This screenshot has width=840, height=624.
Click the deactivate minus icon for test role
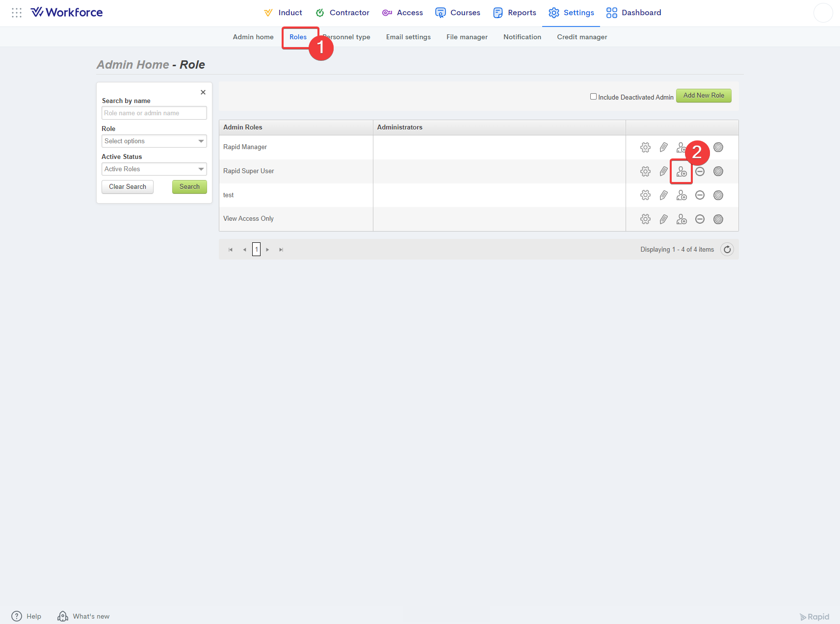tap(700, 195)
